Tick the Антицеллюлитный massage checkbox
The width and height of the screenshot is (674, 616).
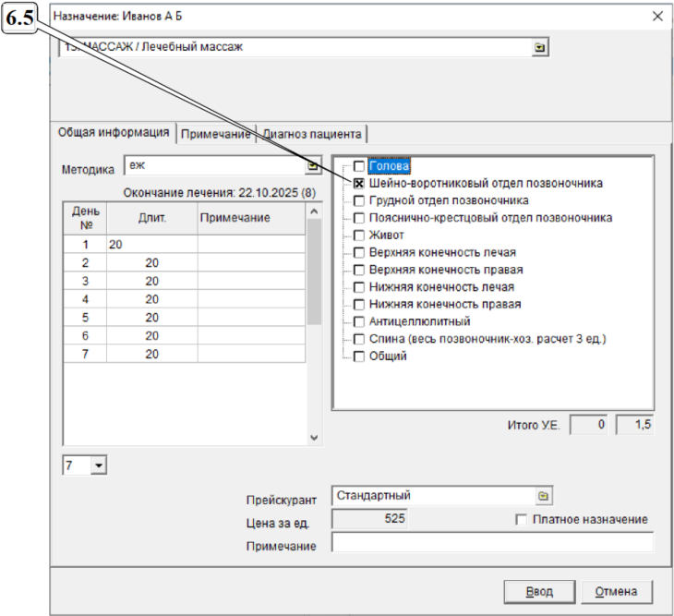(x=359, y=322)
